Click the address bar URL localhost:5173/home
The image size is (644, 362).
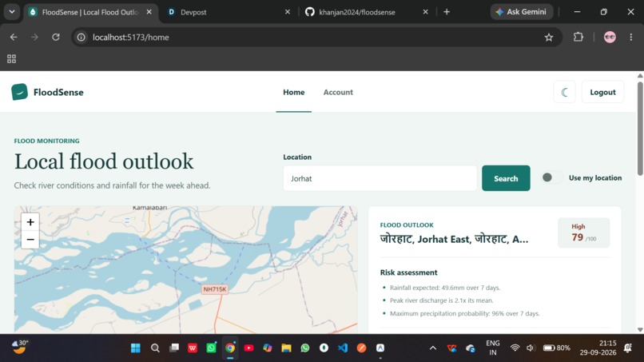point(130,38)
